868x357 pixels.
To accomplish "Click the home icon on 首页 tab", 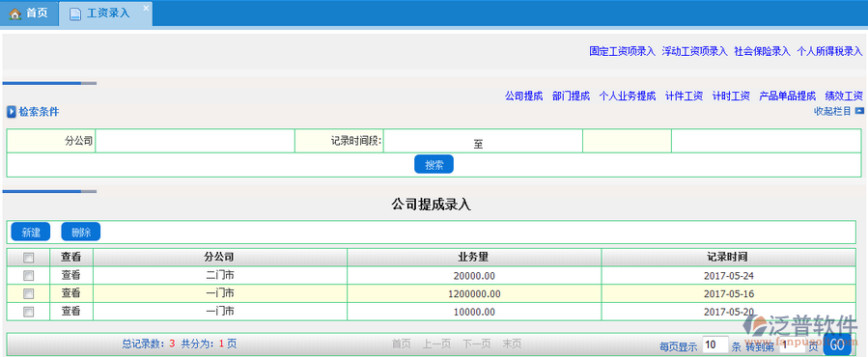I will click(14, 14).
